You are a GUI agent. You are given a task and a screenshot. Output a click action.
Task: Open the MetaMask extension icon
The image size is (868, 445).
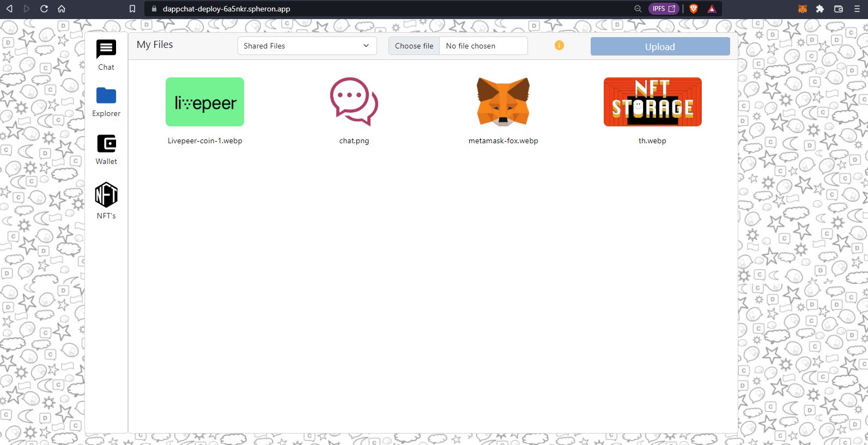coord(803,9)
